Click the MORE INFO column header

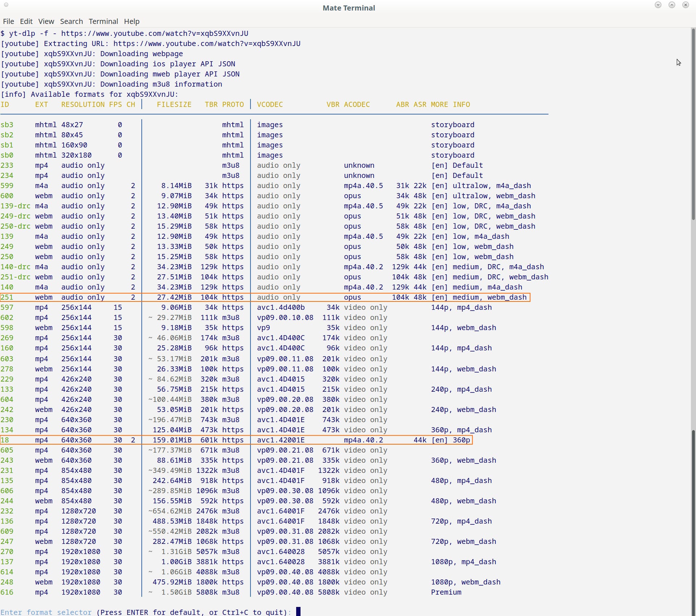451,104
